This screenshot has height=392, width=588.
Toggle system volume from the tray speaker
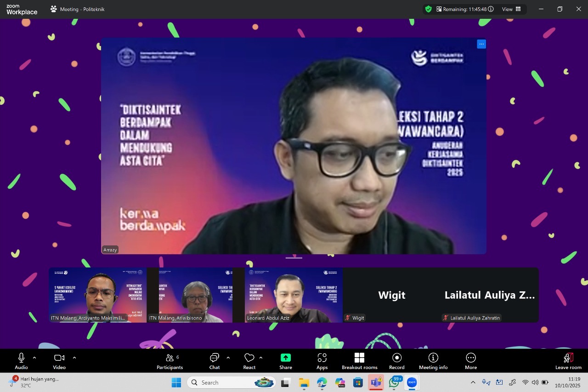(x=535, y=382)
